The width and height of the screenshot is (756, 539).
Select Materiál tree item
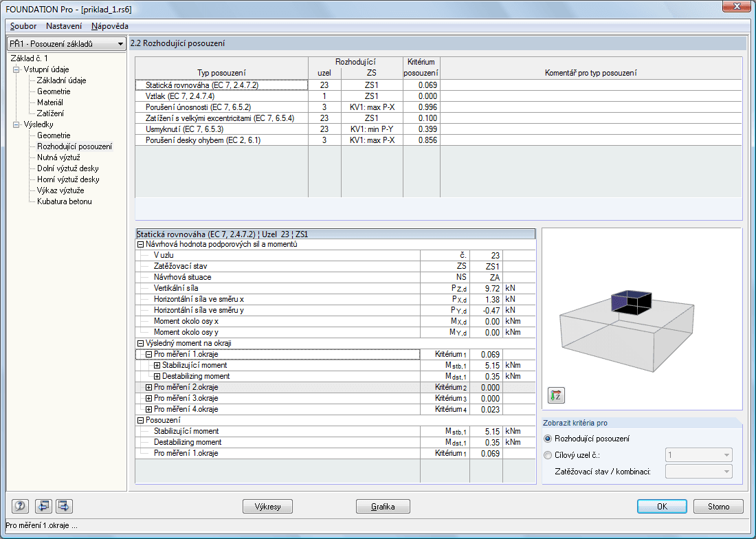point(49,102)
